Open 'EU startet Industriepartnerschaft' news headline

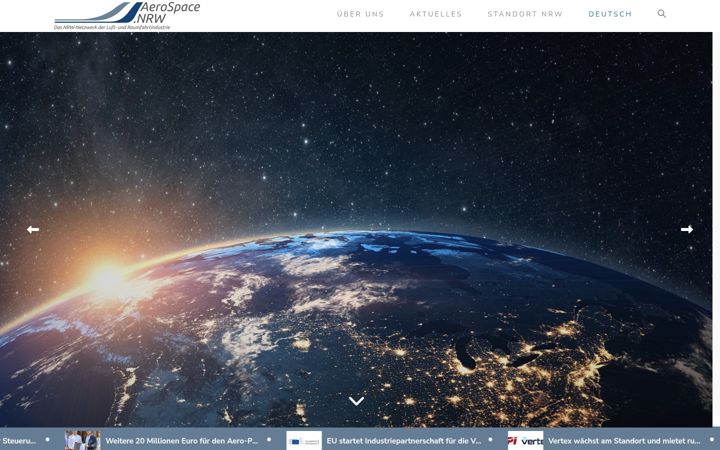pyautogui.click(x=404, y=441)
